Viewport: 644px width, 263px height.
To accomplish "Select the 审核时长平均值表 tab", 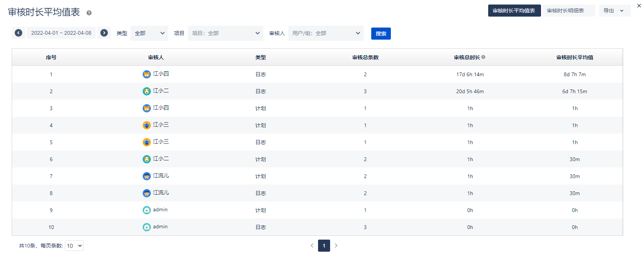I will [x=514, y=11].
